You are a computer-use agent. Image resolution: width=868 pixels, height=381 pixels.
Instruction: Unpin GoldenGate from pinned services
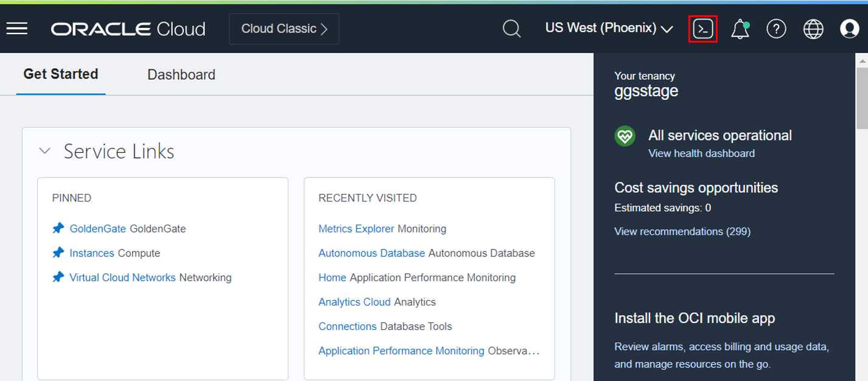click(x=58, y=228)
